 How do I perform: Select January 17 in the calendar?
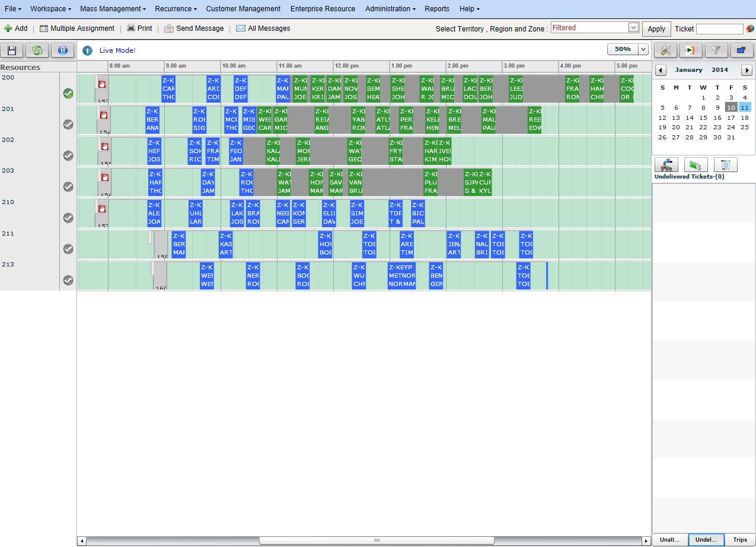pos(731,117)
